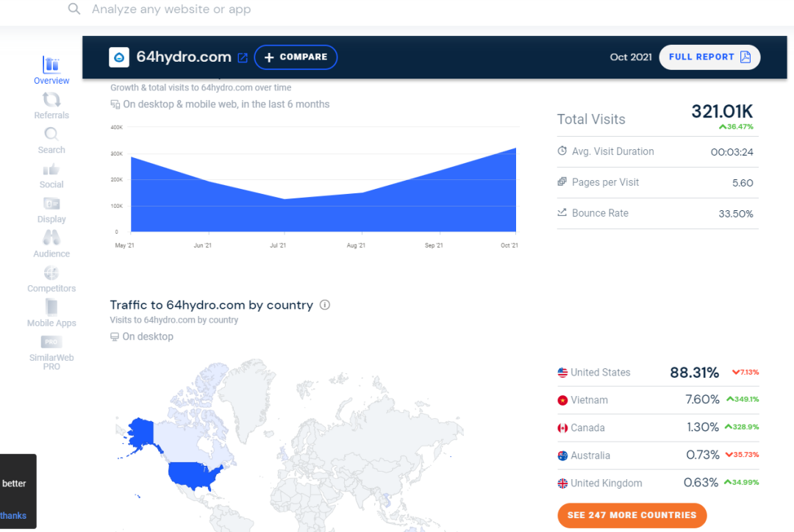
Task: Click the United States flag icon
Action: pos(562,373)
